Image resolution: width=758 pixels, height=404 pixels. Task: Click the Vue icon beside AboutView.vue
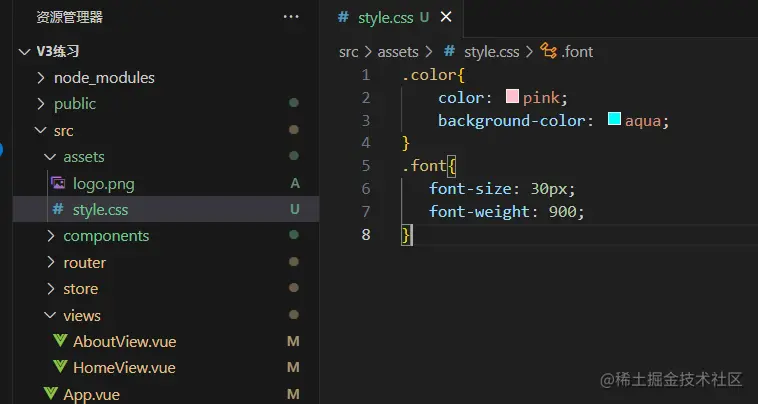(x=60, y=341)
